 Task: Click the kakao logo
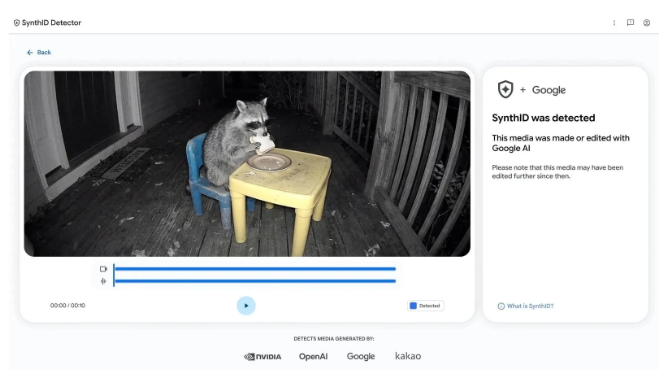[x=408, y=356]
